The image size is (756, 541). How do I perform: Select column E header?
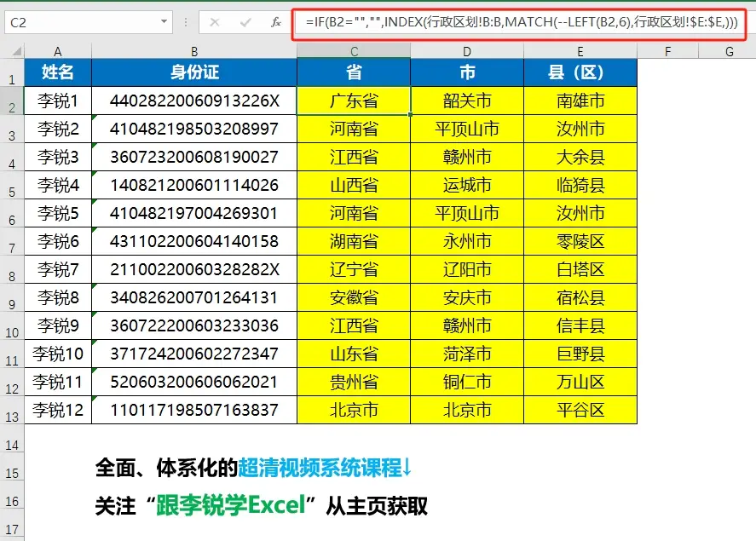point(580,51)
